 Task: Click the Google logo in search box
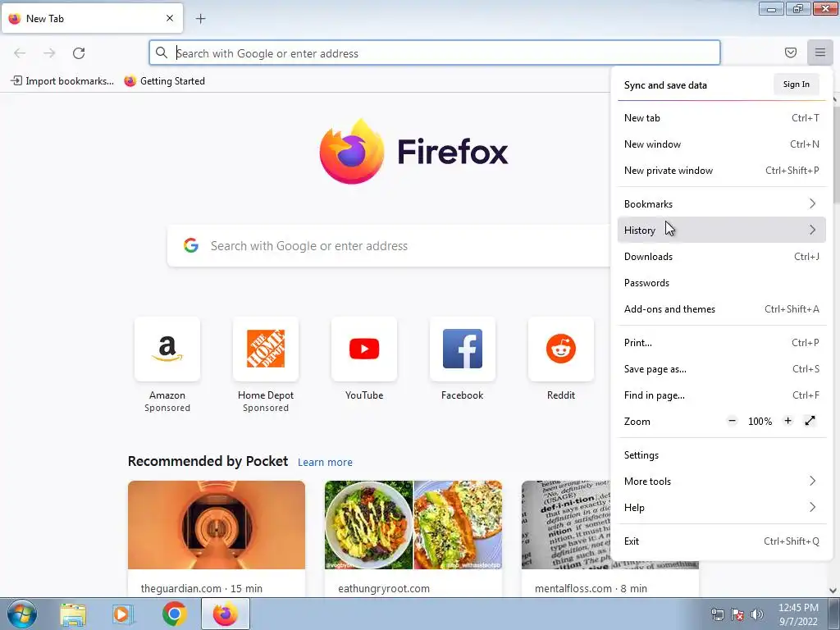coord(191,245)
